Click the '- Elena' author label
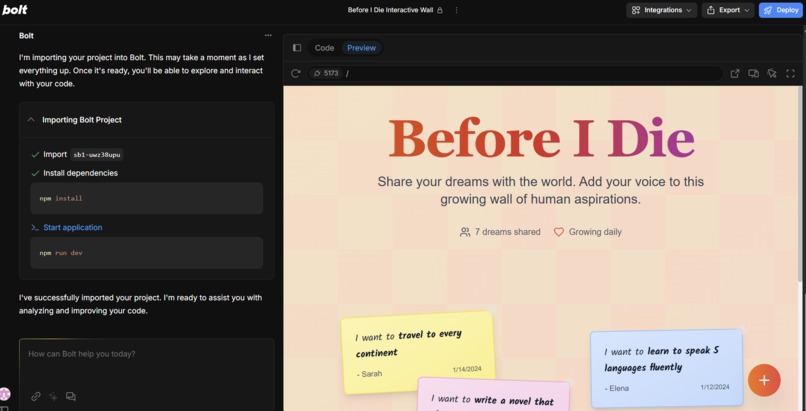This screenshot has height=411, width=806. [617, 388]
